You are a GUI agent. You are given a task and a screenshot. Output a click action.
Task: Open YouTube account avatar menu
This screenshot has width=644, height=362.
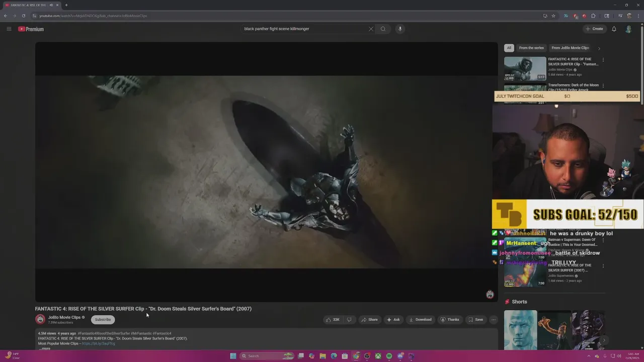(x=628, y=29)
